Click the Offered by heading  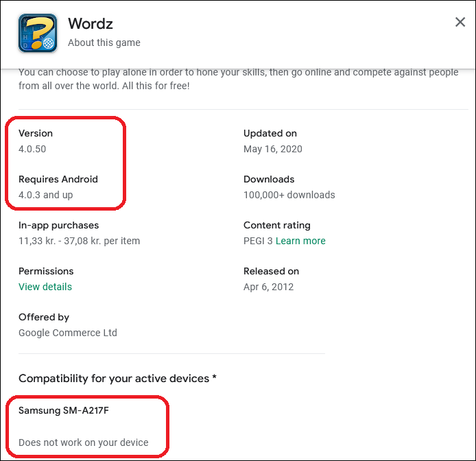44,317
